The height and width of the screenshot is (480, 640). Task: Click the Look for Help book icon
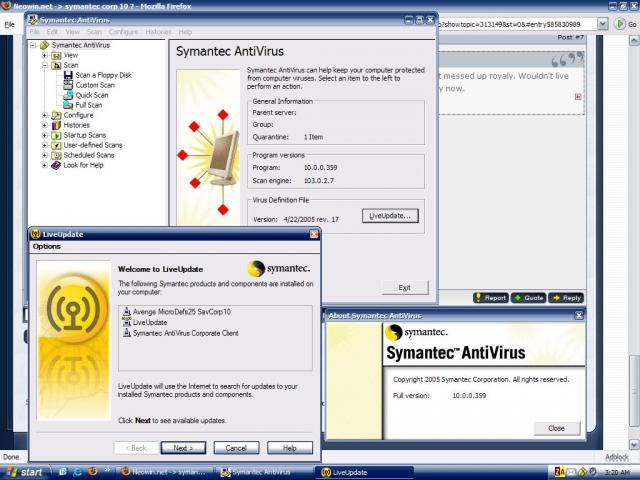(56, 165)
